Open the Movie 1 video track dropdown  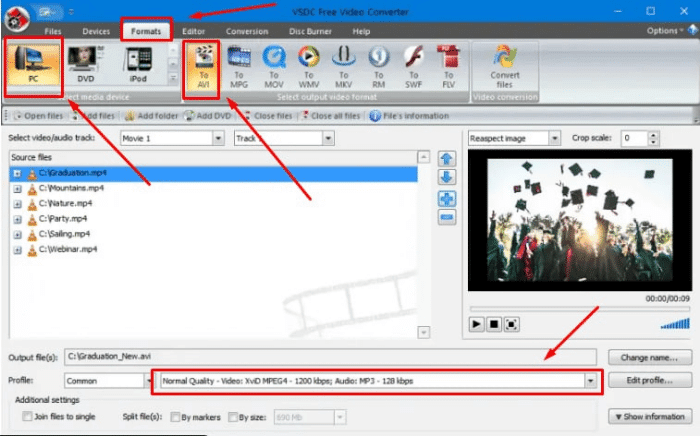tap(218, 138)
